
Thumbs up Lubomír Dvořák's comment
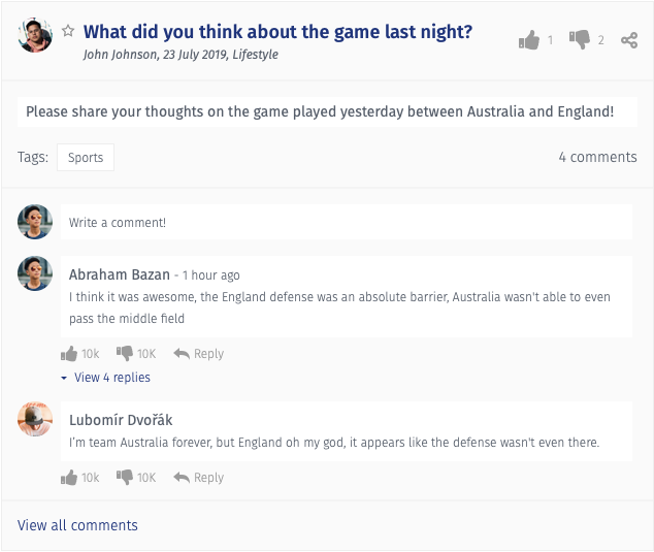(x=69, y=477)
